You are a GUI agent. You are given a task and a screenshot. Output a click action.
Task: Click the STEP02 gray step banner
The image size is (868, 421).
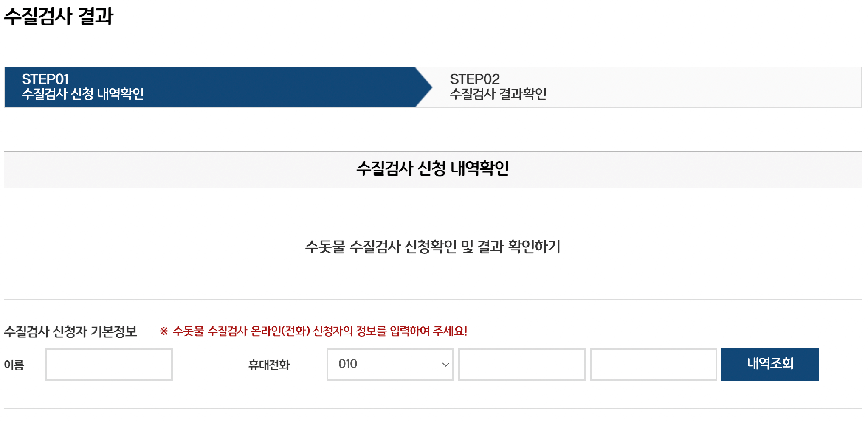(x=637, y=87)
